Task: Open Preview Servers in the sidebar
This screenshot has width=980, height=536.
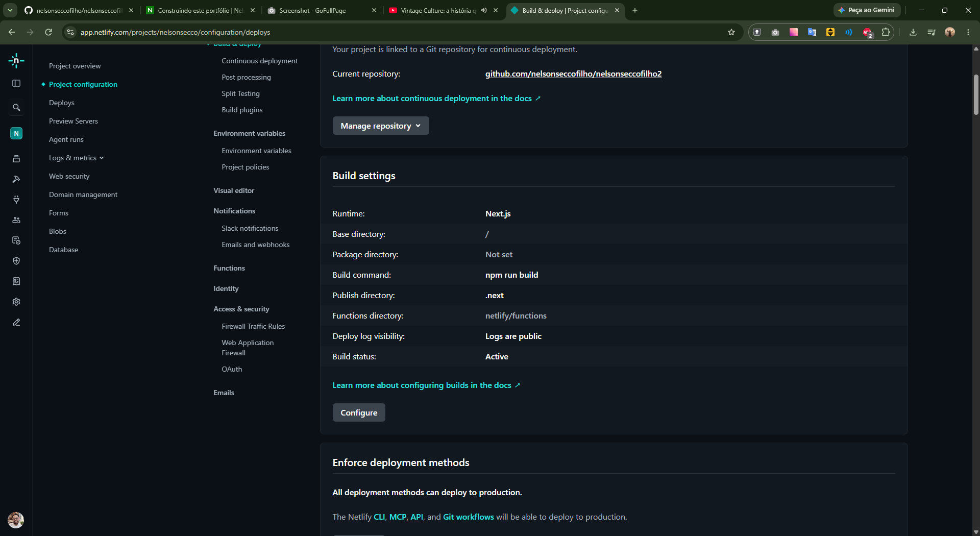Action: [x=73, y=121]
